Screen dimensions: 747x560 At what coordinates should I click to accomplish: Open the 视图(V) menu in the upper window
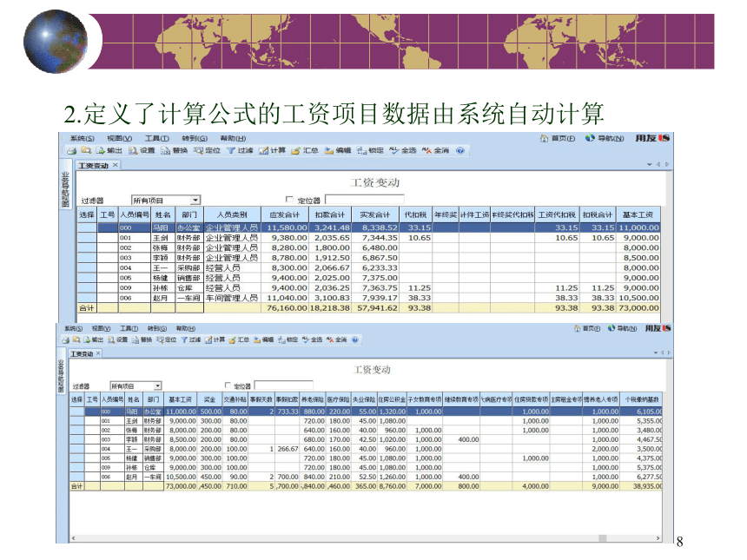point(119,138)
